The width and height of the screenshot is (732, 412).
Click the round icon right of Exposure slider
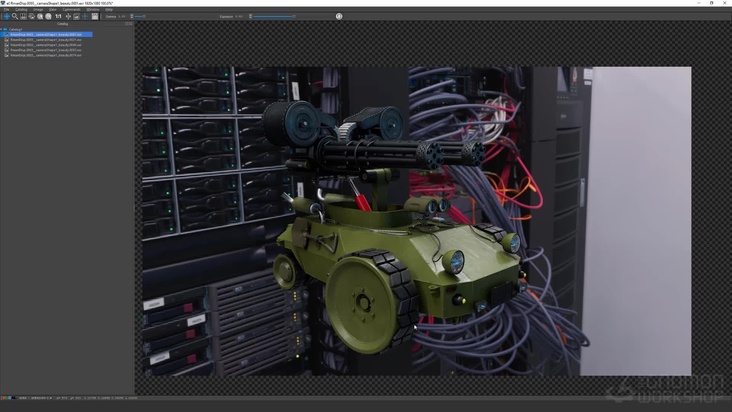[339, 16]
